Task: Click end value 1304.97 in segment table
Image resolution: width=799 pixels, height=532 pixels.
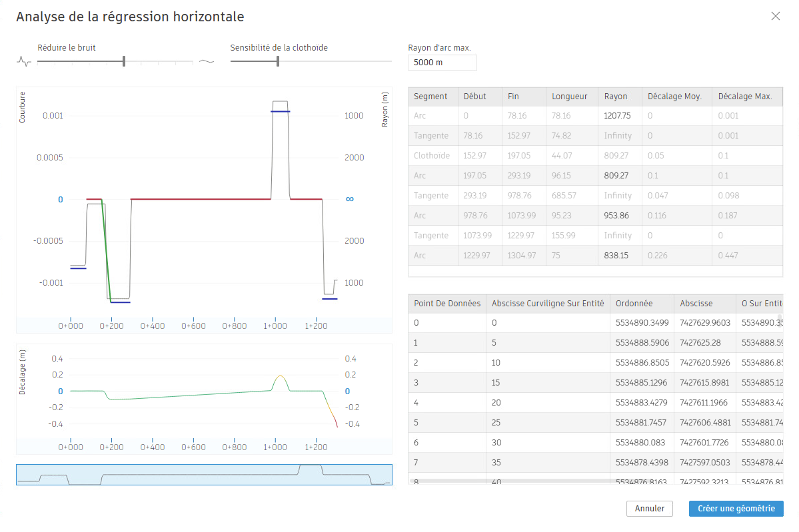Action: [521, 256]
